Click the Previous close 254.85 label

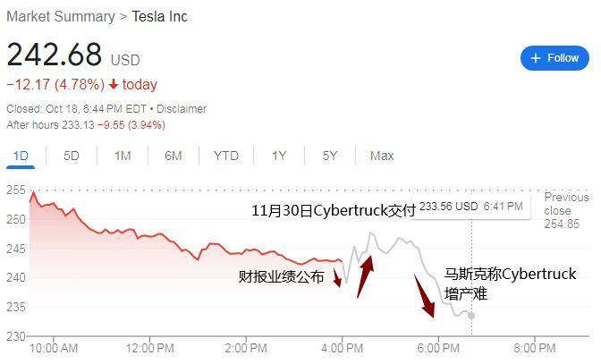coord(566,210)
